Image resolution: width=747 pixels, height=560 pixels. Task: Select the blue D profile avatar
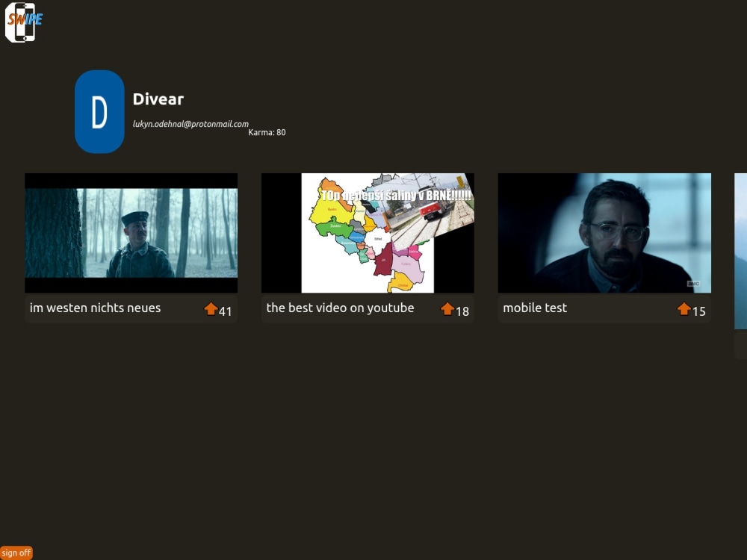(x=99, y=112)
